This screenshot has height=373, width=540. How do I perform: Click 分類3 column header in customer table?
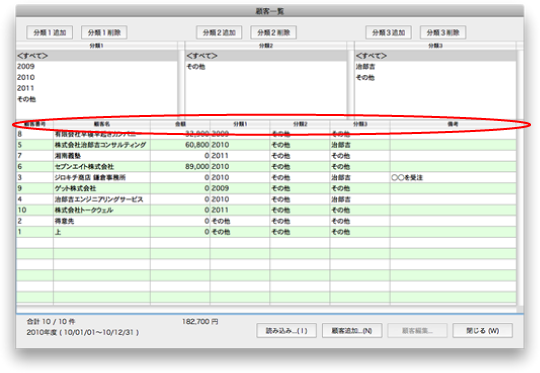360,124
